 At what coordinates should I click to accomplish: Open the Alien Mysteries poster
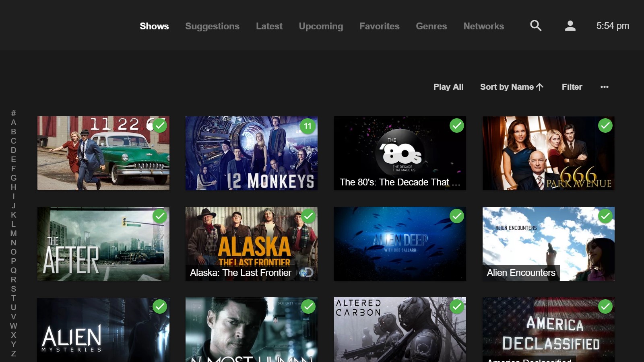(103, 330)
